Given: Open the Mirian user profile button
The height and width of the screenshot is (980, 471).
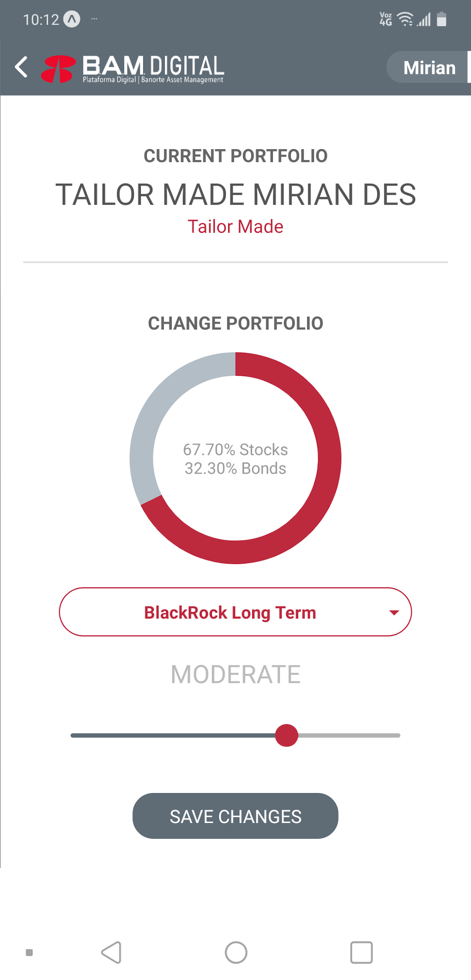Looking at the screenshot, I should 429,67.
